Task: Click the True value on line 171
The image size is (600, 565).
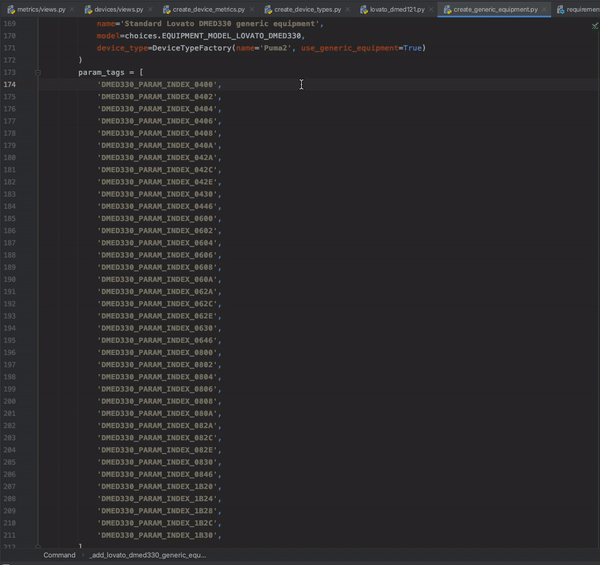Action: click(x=412, y=48)
